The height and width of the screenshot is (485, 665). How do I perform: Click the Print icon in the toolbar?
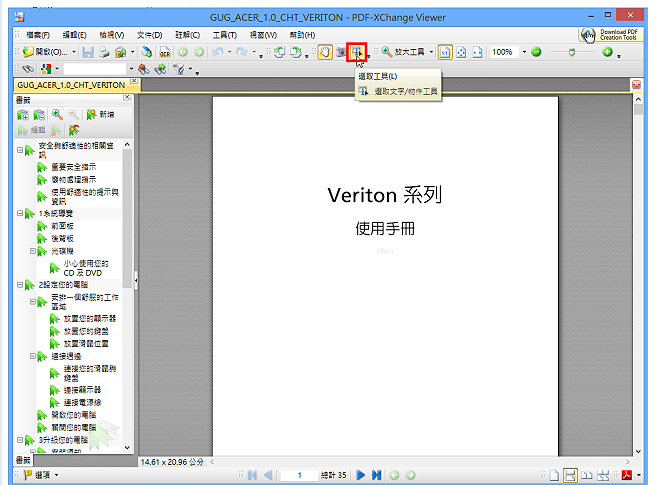[104, 52]
